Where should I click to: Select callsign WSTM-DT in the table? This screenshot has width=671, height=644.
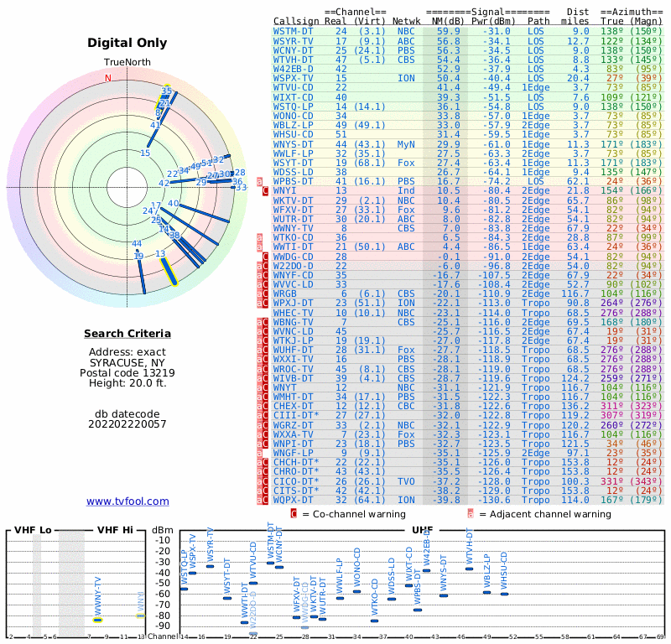click(293, 31)
